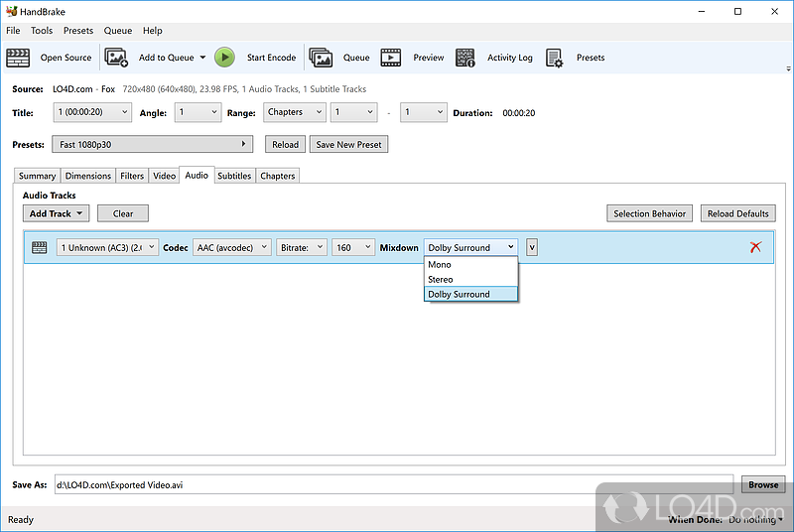This screenshot has height=532, width=794.
Task: Click the Presets gear document icon
Action: click(554, 58)
